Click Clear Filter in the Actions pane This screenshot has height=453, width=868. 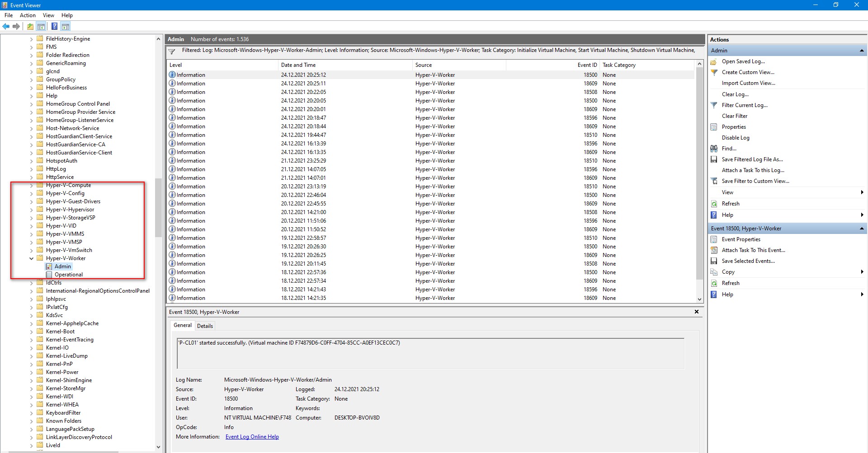coord(734,116)
